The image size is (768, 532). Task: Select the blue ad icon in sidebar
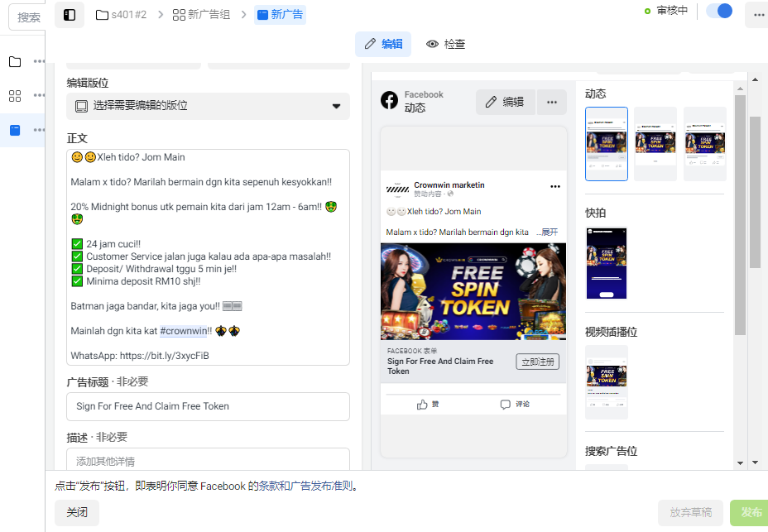[15, 130]
